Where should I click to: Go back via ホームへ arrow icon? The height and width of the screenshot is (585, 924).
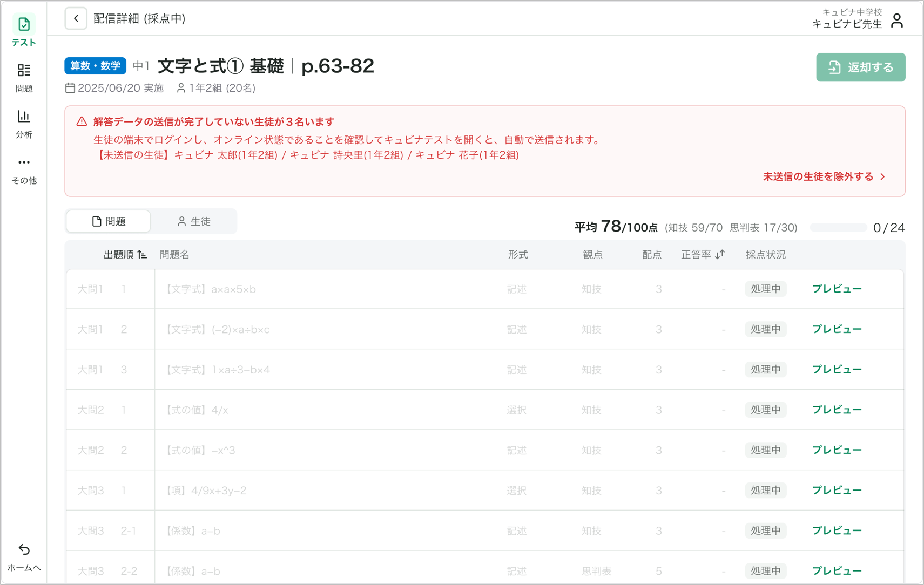pyautogui.click(x=24, y=549)
